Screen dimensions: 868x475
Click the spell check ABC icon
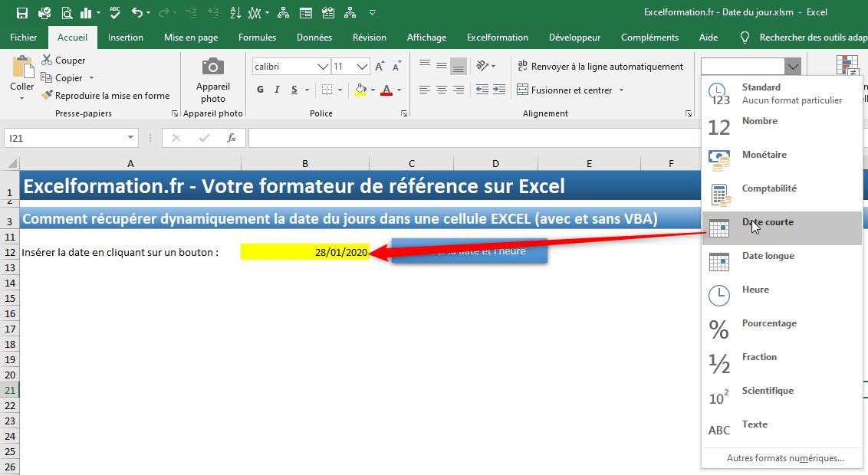(x=115, y=12)
